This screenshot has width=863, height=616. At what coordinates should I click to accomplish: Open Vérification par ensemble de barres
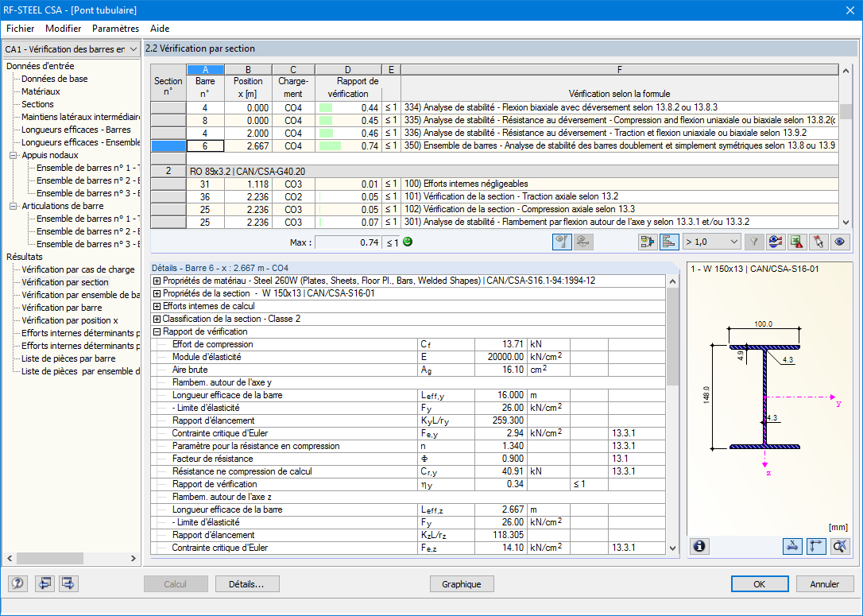80,295
